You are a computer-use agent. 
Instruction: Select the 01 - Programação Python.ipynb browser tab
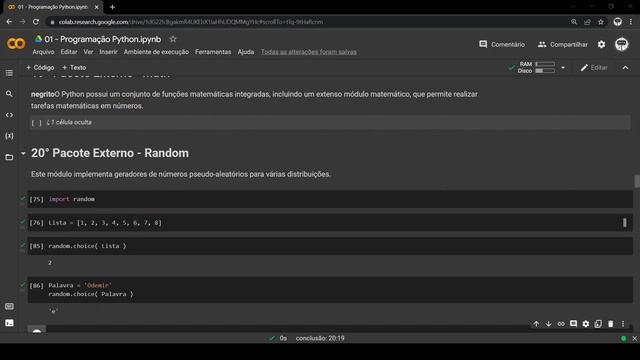(x=53, y=7)
